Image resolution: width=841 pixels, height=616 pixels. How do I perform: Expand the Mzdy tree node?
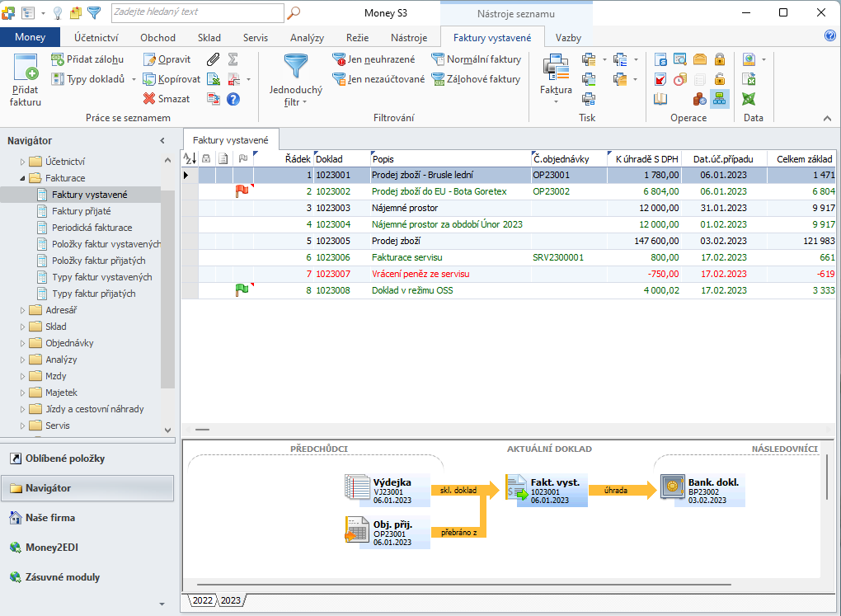click(22, 376)
